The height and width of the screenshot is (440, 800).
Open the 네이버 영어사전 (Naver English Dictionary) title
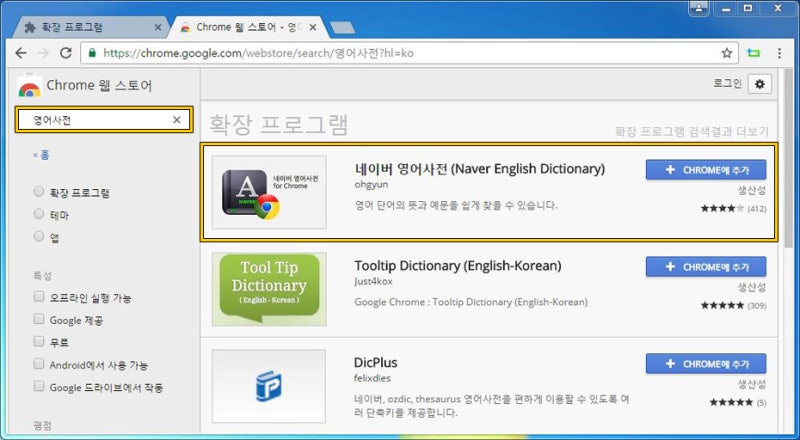pyautogui.click(x=480, y=169)
